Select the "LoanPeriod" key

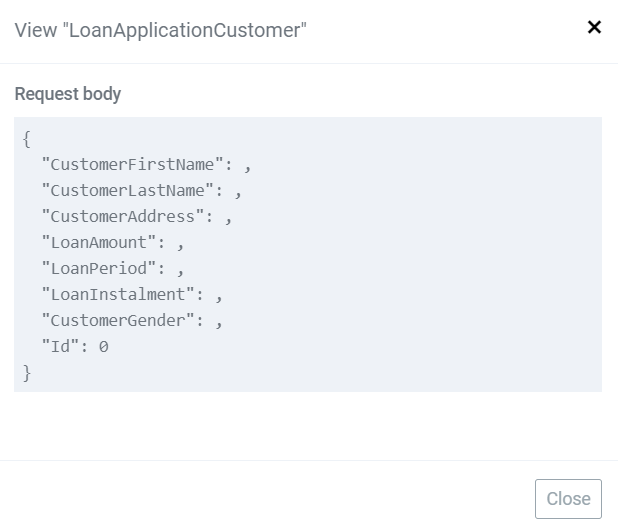[x=99, y=268]
